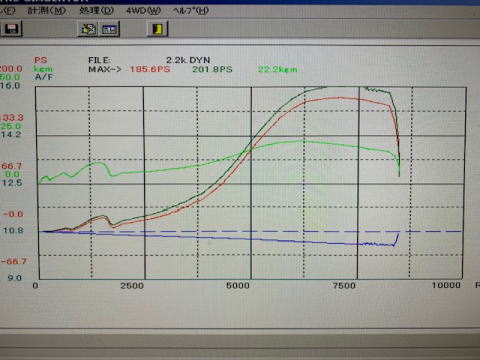Viewport: 480px width, 360px height.
Task: Click the A/F legend label
Action: (44, 77)
